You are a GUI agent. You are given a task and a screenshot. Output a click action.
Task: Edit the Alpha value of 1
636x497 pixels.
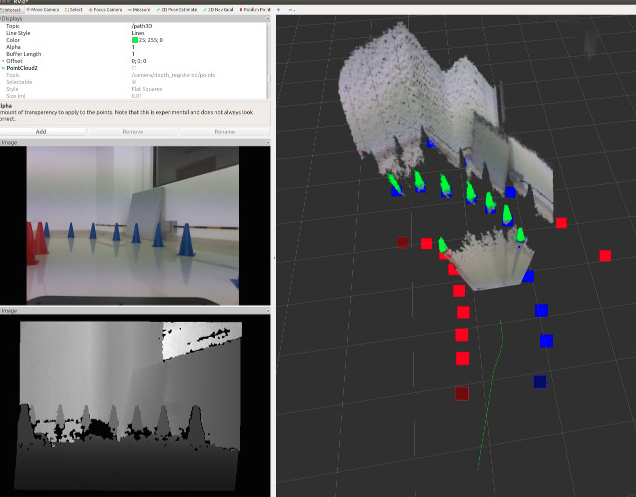click(133, 47)
